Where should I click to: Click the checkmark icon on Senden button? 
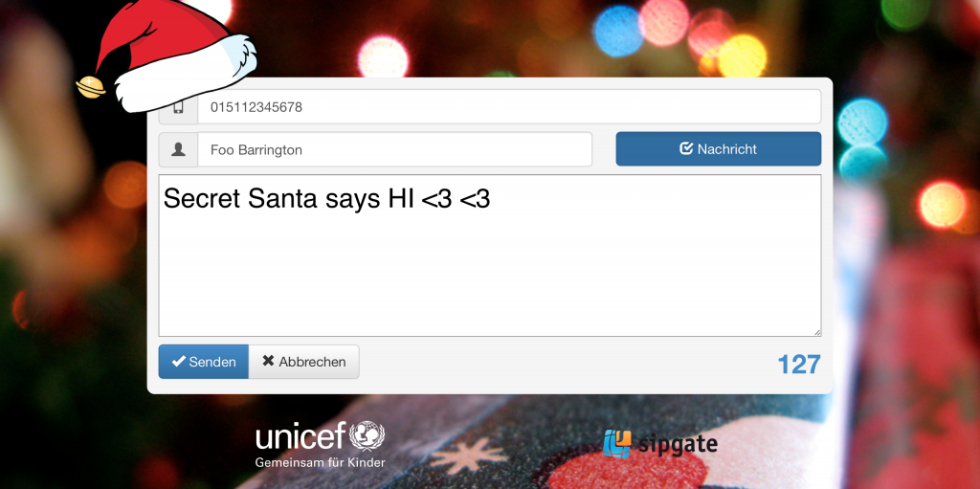pyautogui.click(x=178, y=362)
